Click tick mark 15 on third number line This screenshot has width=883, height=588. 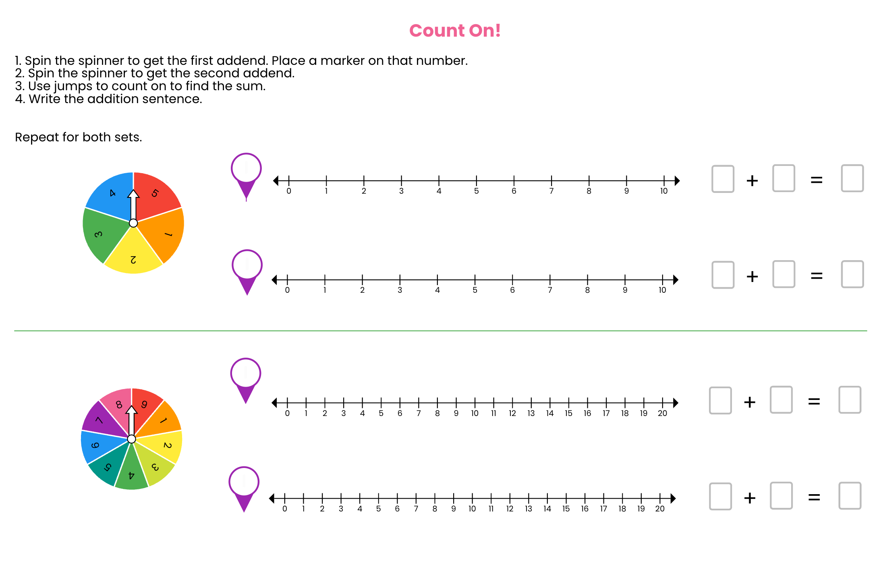(x=569, y=402)
